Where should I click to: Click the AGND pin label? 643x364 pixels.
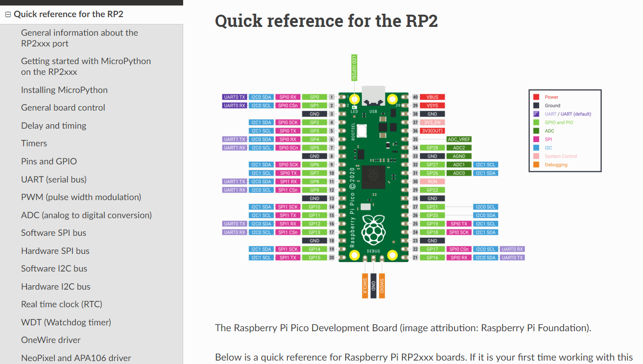coord(459,157)
